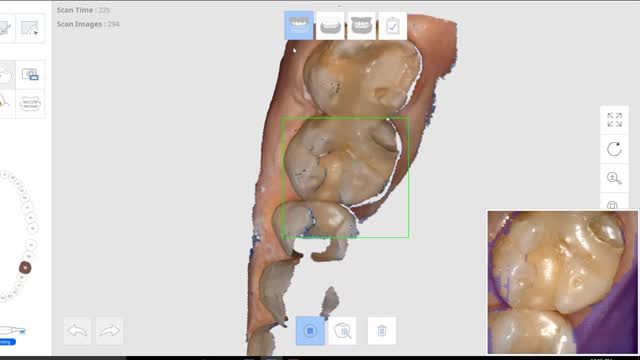Screen dimensions: 640x360
Task: Select the highlighted brown tooth in the chart
Action: pos(25,268)
